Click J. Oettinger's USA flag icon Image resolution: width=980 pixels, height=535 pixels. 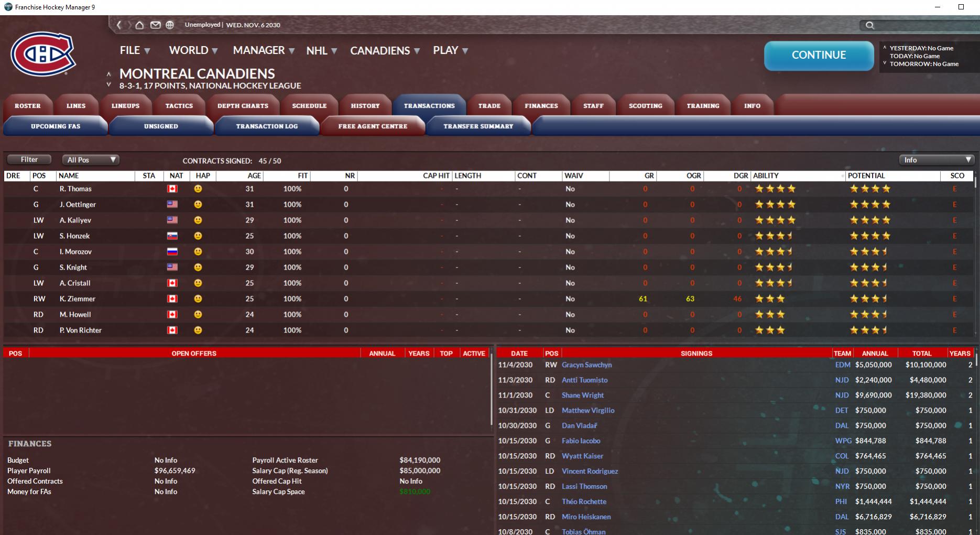(x=172, y=205)
